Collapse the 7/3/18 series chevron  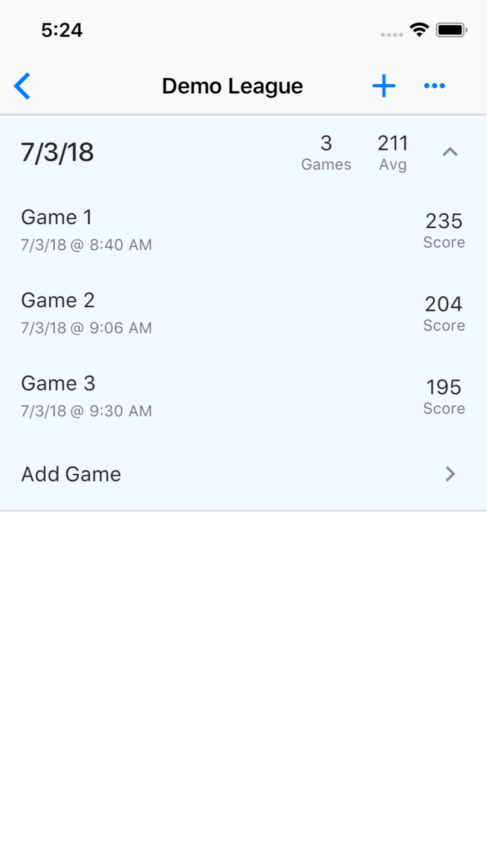pyautogui.click(x=450, y=152)
